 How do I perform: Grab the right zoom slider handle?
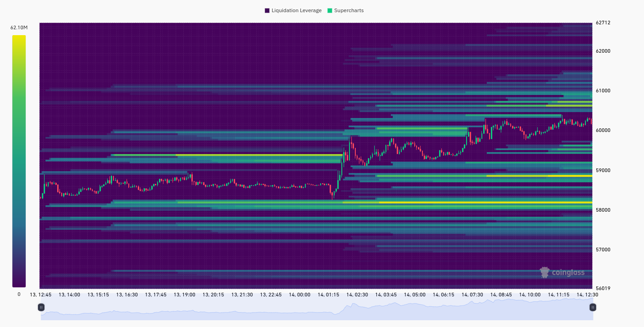pyautogui.click(x=593, y=307)
